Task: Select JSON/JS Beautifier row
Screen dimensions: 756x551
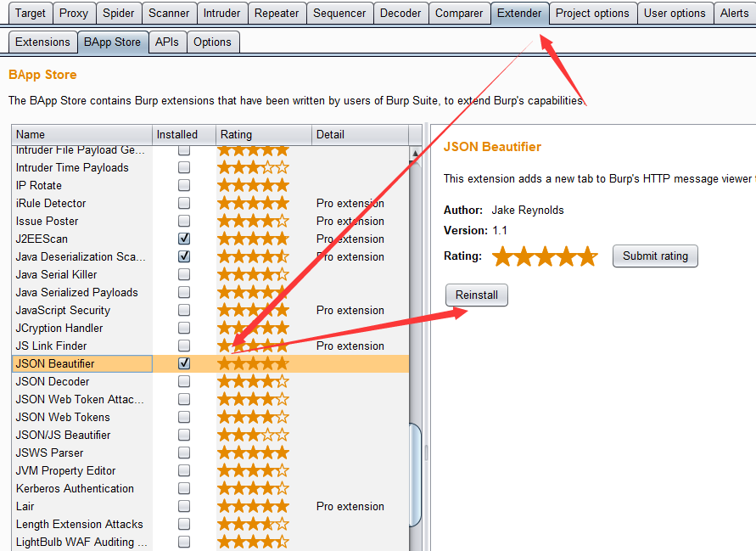Action: click(210, 435)
